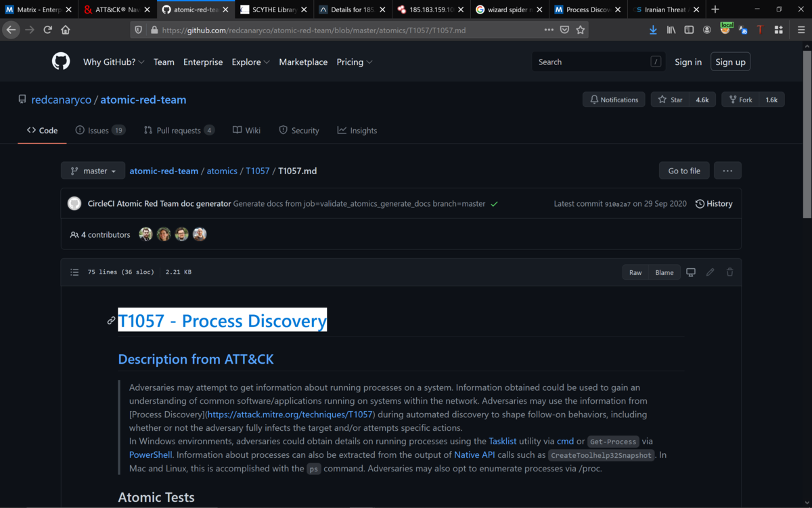Click the Sign in link
The image size is (812, 508).
(688, 62)
